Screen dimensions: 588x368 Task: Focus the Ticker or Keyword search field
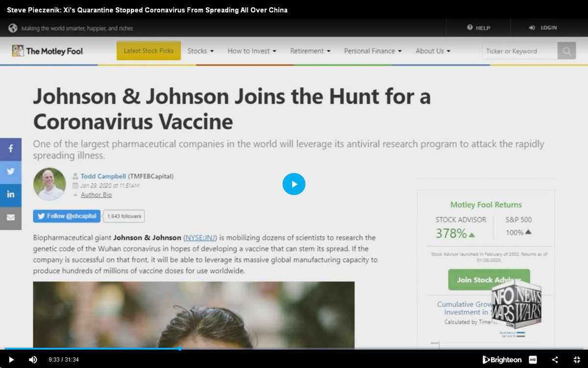coord(520,51)
